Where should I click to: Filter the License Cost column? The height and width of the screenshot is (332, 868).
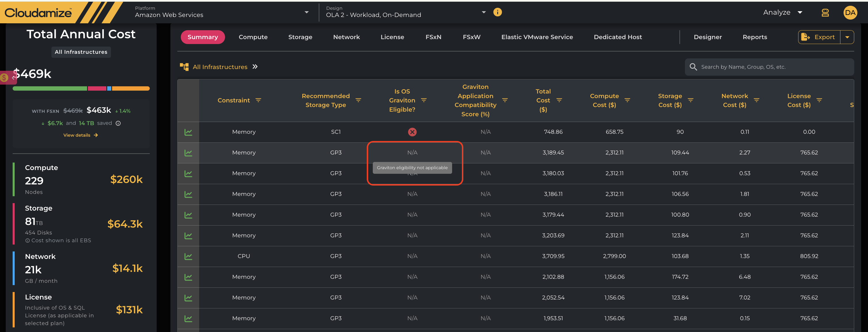pyautogui.click(x=819, y=100)
